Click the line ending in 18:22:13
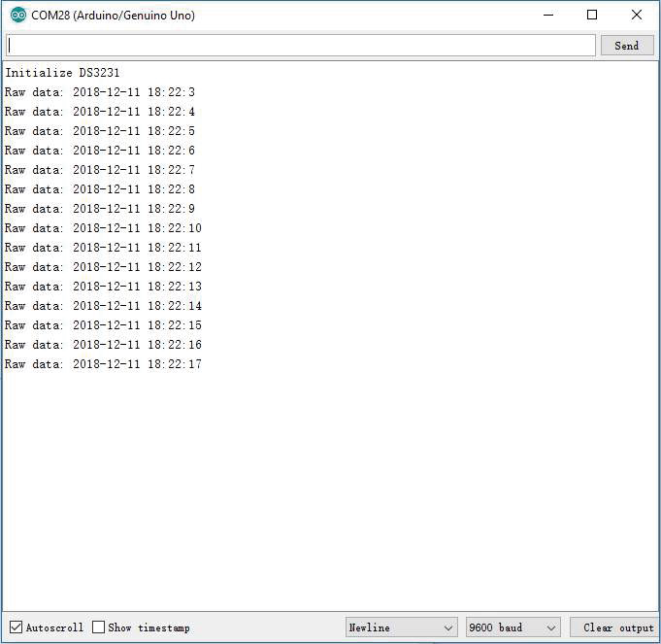The height and width of the screenshot is (644, 661). tap(103, 286)
